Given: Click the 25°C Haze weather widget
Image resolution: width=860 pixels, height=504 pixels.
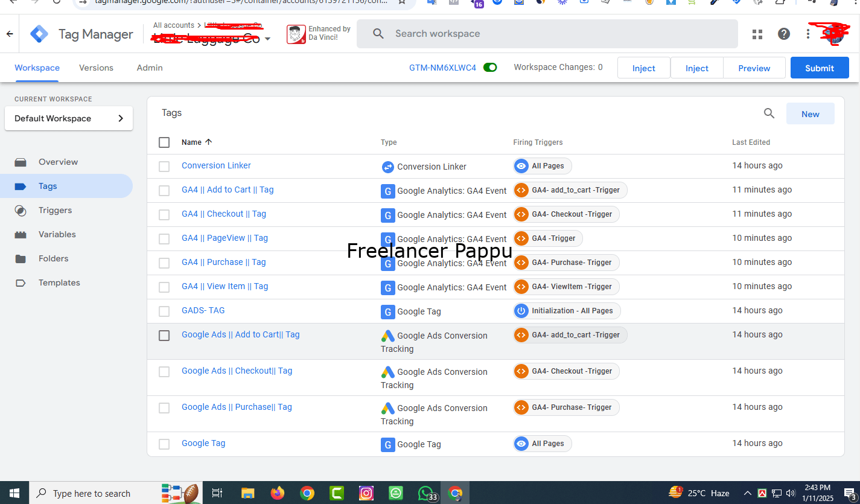Looking at the screenshot, I should pos(699,493).
